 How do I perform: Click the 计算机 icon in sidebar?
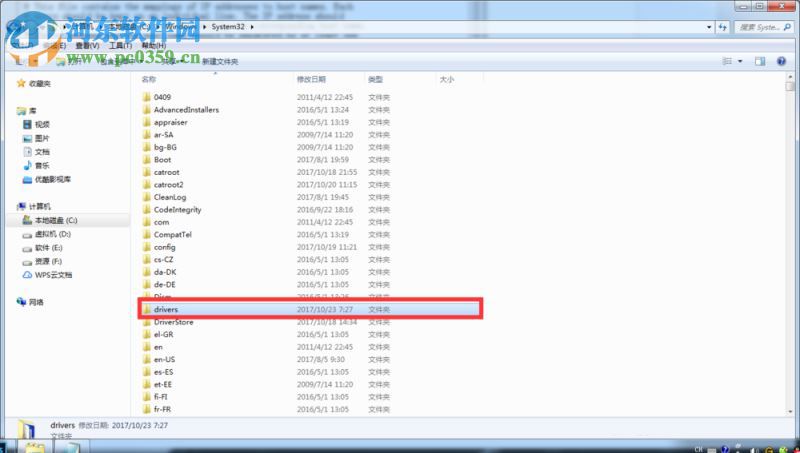click(21, 206)
